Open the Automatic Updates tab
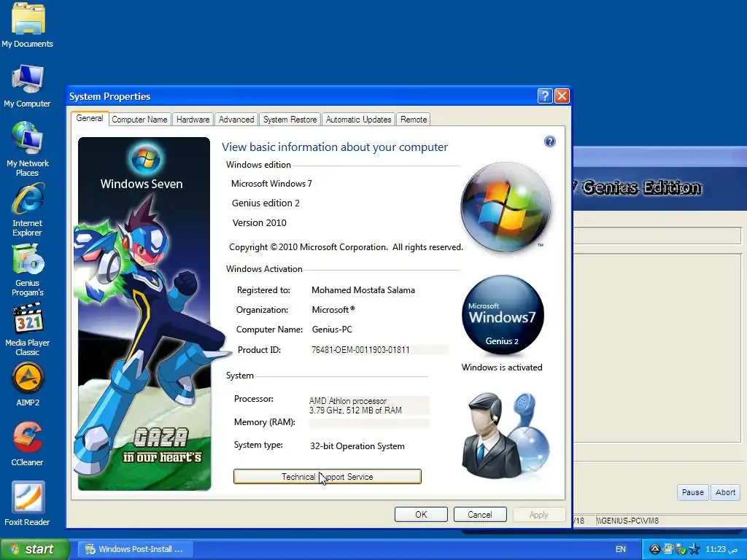 coord(359,120)
